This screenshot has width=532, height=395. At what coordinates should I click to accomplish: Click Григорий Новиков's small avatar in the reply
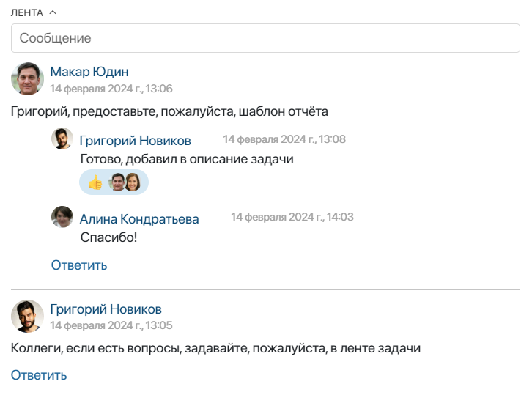tap(62, 139)
